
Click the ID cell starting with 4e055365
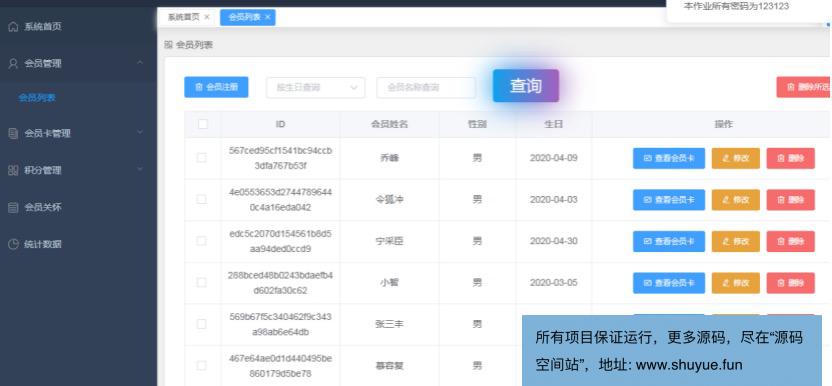click(x=281, y=199)
